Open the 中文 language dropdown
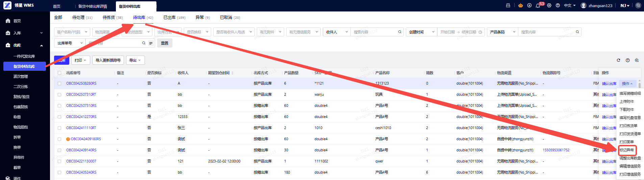This screenshot has height=180, width=644. (570, 5)
